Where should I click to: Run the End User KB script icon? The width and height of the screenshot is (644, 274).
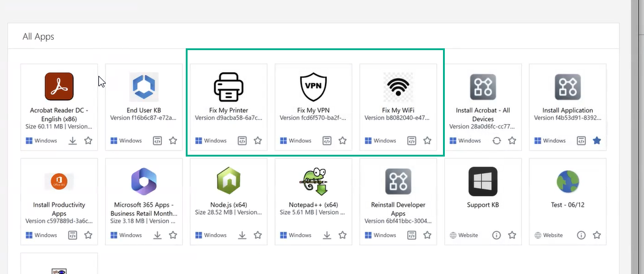[157, 141]
